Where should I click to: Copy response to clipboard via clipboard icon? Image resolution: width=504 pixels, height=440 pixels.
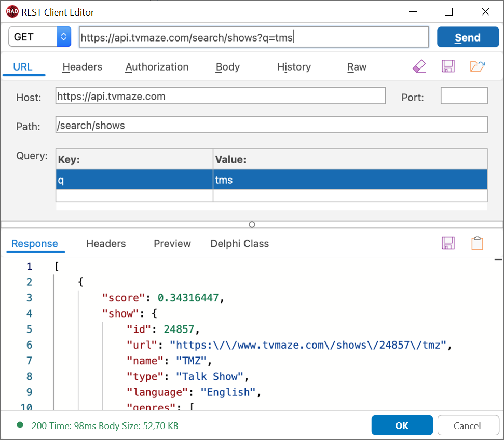pos(477,243)
